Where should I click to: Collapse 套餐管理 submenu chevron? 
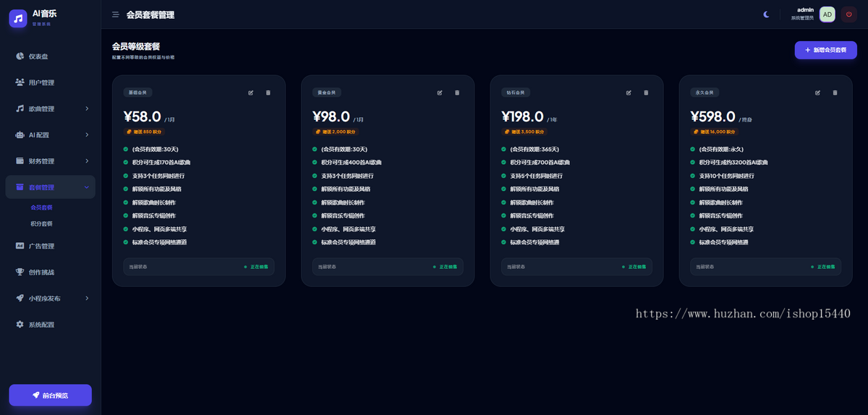click(x=87, y=187)
